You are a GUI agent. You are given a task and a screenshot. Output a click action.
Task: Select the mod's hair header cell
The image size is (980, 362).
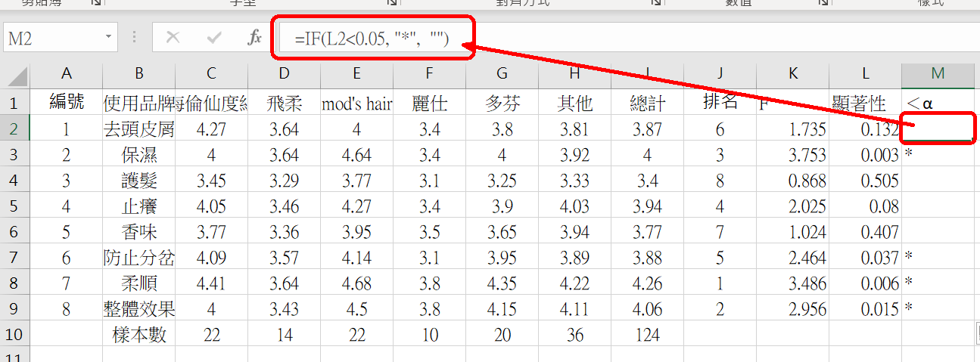356,103
